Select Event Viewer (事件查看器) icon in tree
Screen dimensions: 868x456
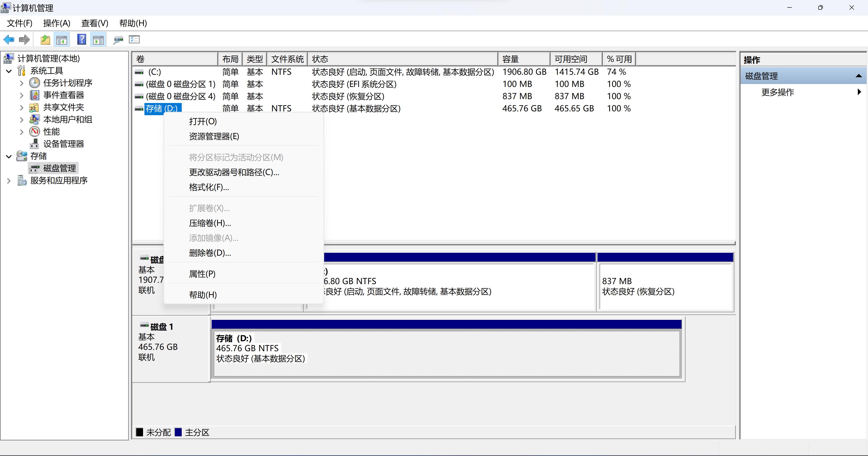click(34, 95)
